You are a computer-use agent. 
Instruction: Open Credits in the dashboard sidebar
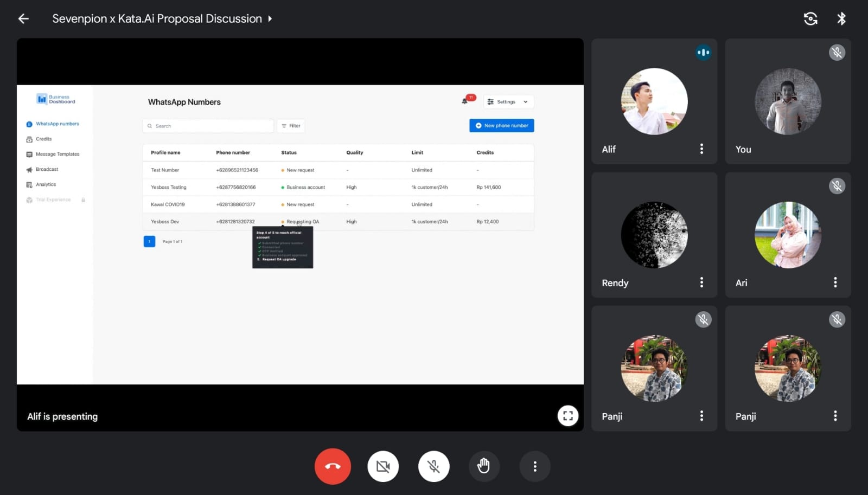[39, 139]
